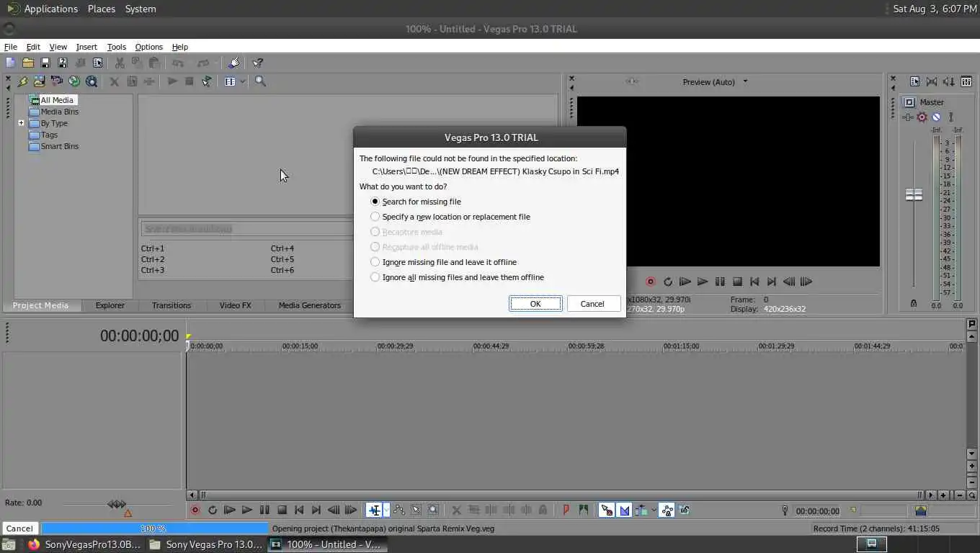Select 'Ignore missing file and leave it offline'
The image size is (980, 553).
pos(375,262)
